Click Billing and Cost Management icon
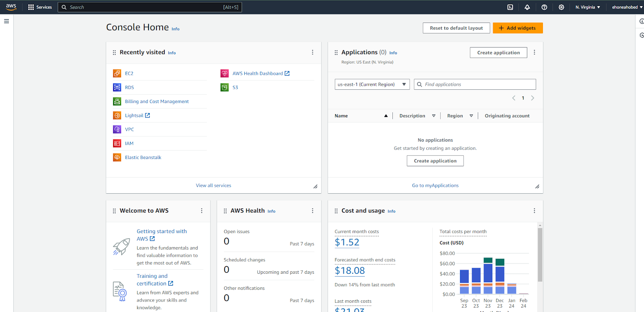 117,101
